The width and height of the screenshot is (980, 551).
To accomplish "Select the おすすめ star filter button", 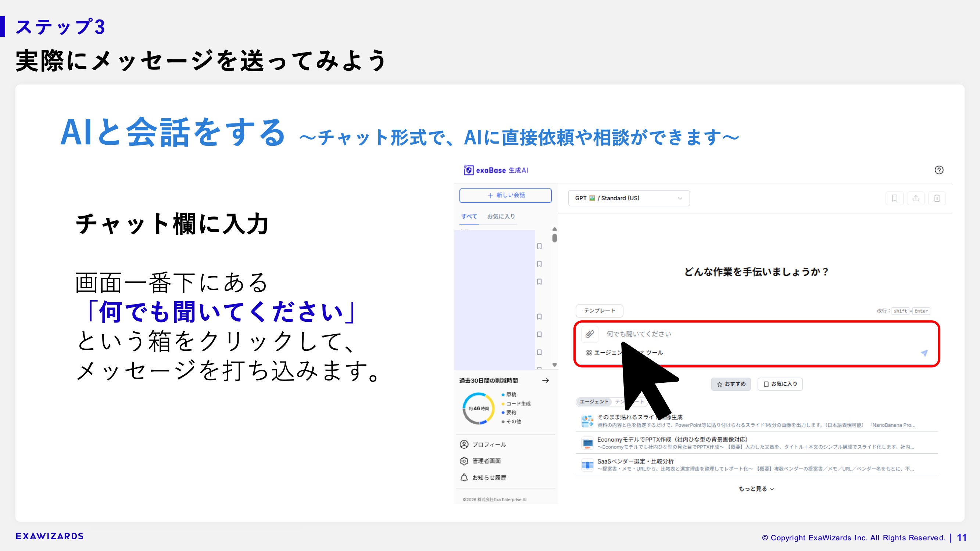I will (x=731, y=384).
